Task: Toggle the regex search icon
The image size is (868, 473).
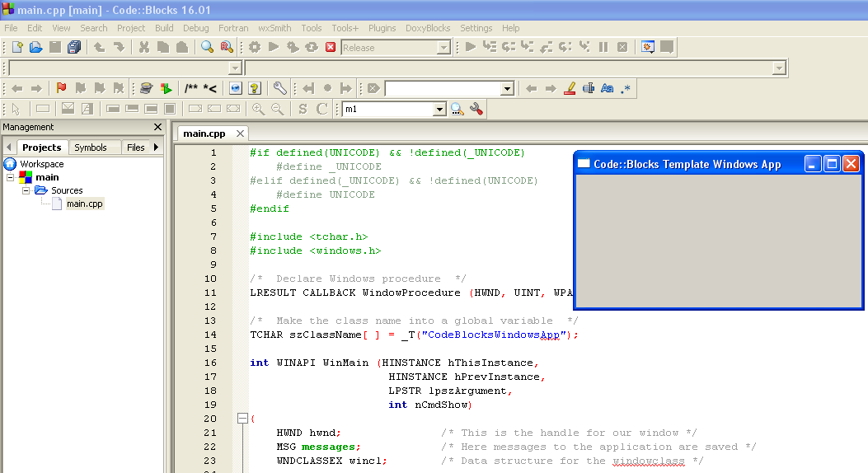Action: 626,88
